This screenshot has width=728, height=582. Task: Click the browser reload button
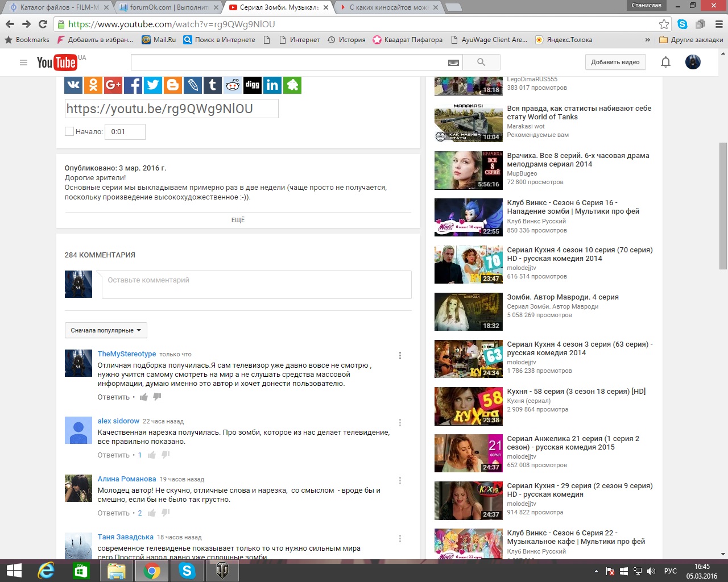[43, 24]
